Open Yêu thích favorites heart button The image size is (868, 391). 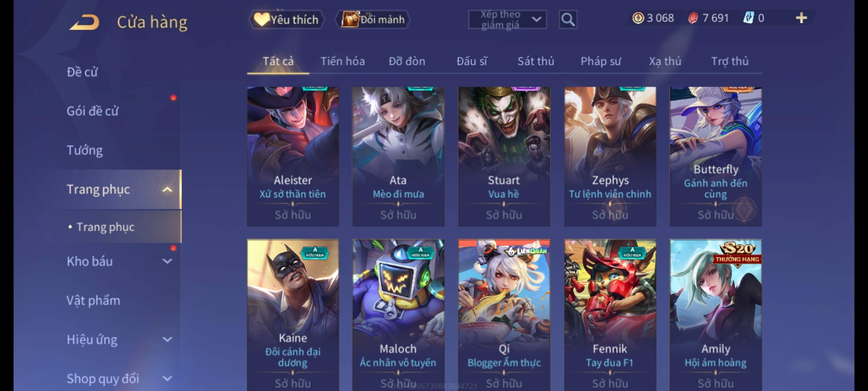[286, 20]
